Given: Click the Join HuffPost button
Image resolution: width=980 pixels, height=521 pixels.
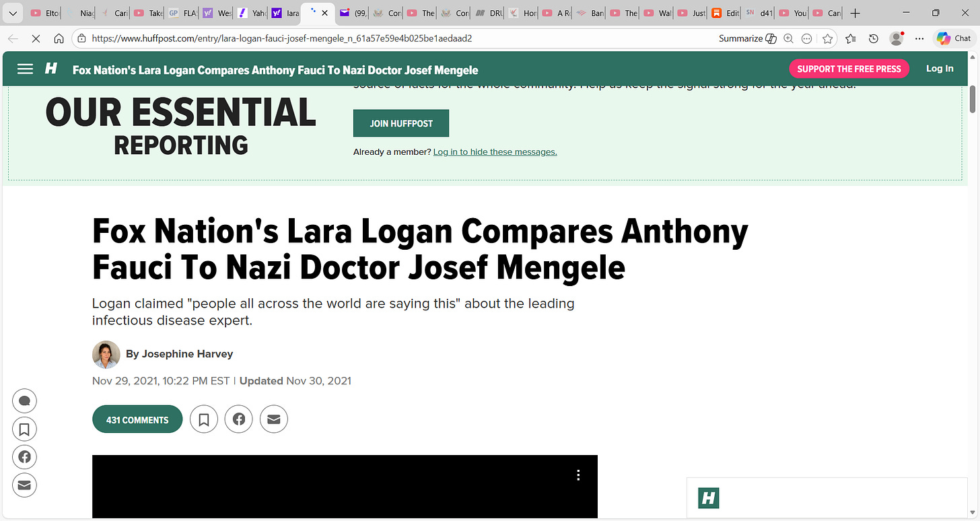Looking at the screenshot, I should pyautogui.click(x=400, y=123).
